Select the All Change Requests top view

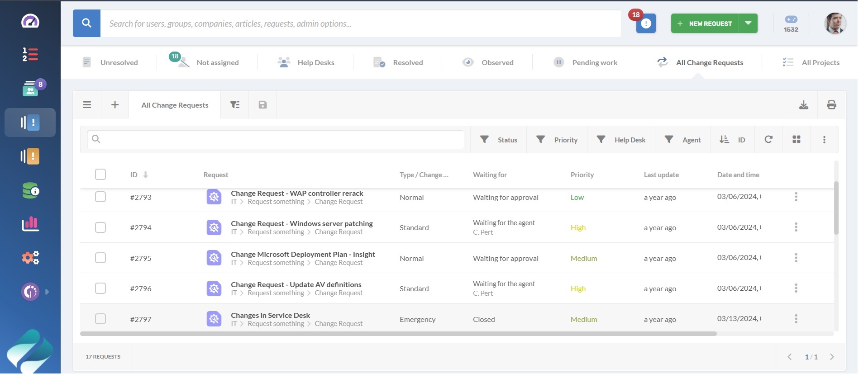click(x=700, y=62)
